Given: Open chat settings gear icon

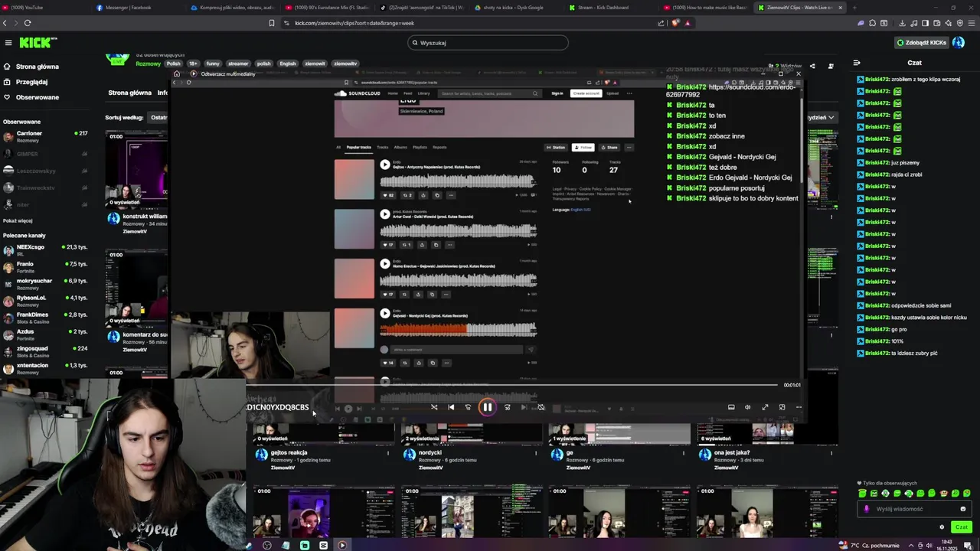Looking at the screenshot, I should click(942, 527).
